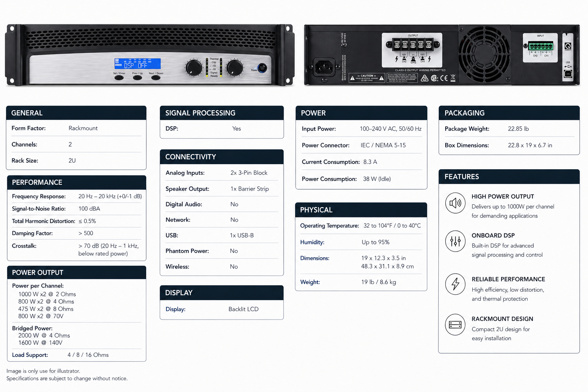Click the Power Connector value 'IEC / NEMA 5-15'
Screen dimensions: 588x392
coord(383,145)
